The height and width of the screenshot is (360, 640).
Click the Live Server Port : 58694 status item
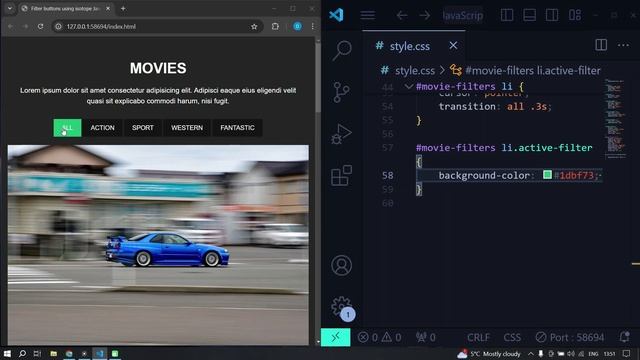point(569,337)
